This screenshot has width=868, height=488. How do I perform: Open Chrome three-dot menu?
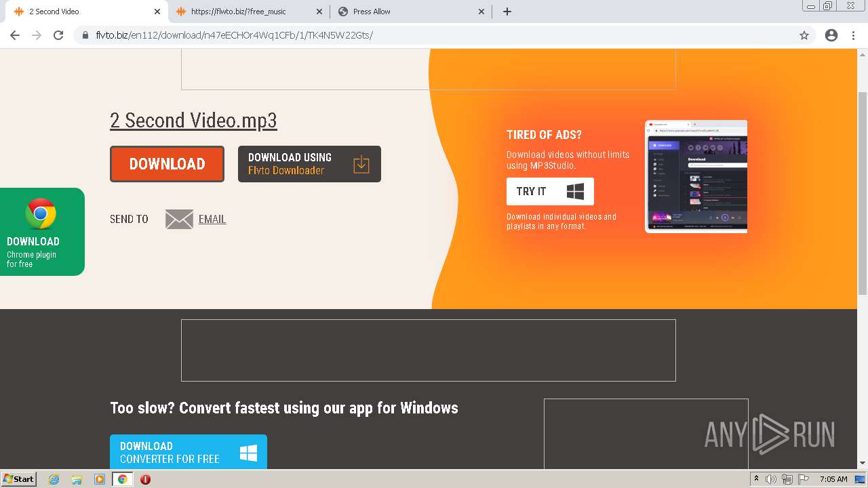pos(853,35)
